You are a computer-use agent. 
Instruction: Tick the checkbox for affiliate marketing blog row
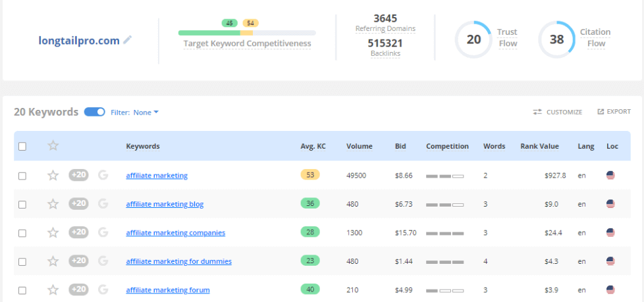click(x=22, y=204)
